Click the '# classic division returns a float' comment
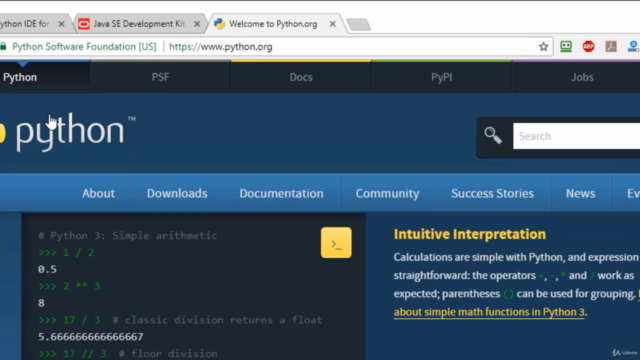 pyautogui.click(x=217, y=320)
